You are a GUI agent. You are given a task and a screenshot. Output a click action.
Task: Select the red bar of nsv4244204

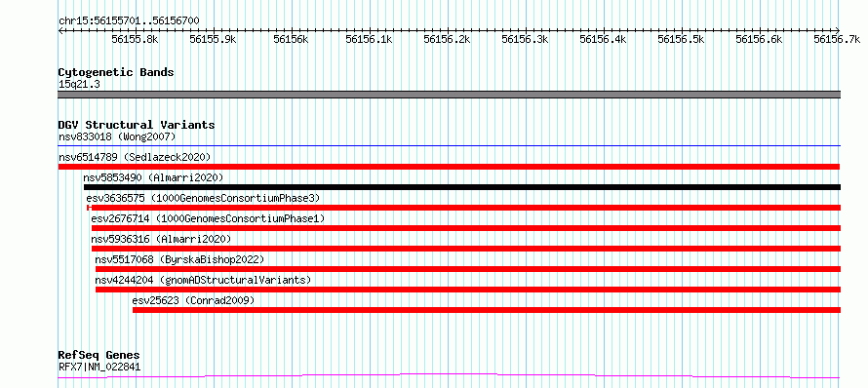pyautogui.click(x=468, y=290)
